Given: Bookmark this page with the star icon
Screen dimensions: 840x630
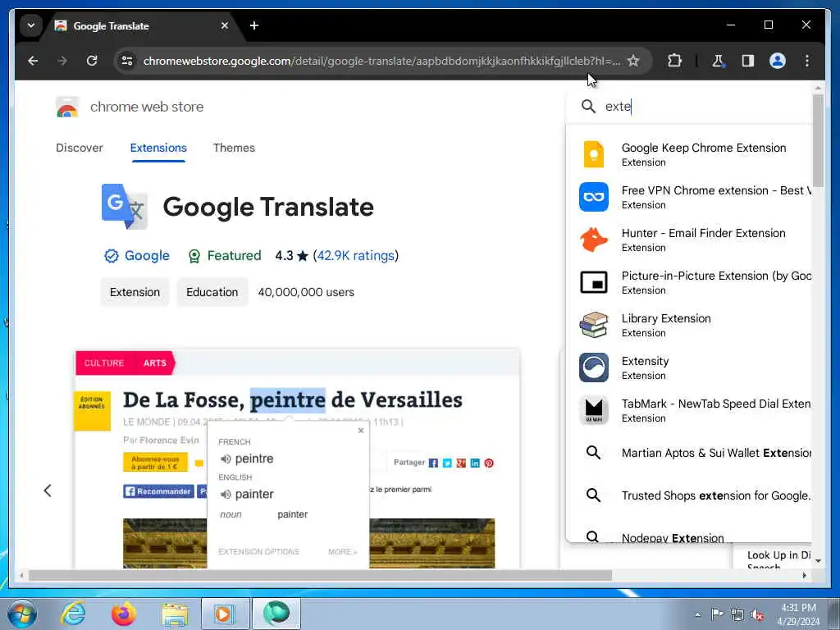Looking at the screenshot, I should pyautogui.click(x=633, y=61).
